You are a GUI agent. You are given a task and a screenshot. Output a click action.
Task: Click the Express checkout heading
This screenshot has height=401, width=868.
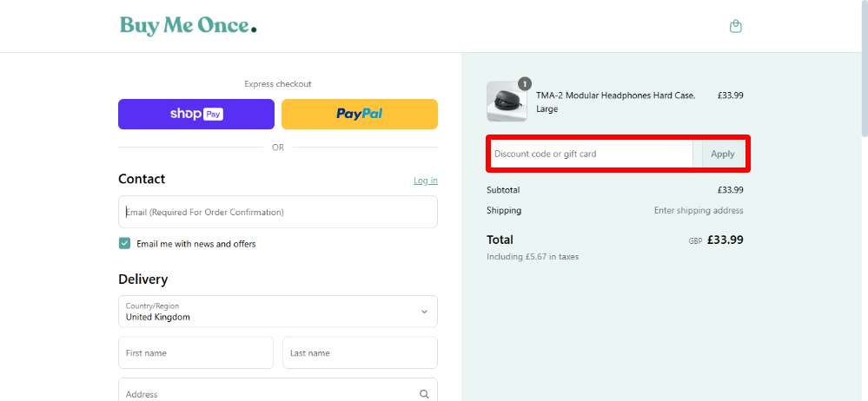tap(278, 84)
